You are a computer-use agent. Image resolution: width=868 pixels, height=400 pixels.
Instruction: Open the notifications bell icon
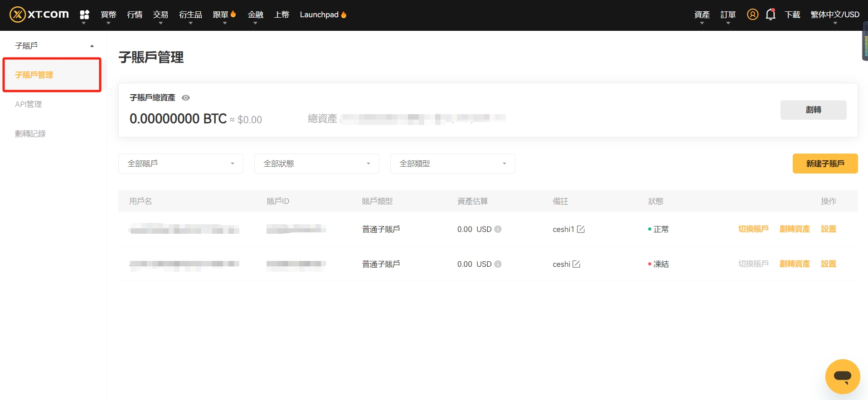(x=771, y=14)
